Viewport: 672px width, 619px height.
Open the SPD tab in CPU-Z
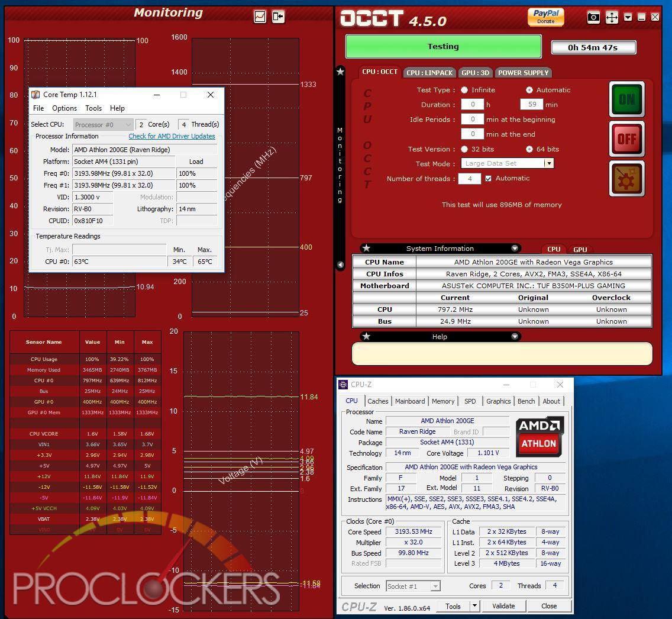[x=470, y=401]
